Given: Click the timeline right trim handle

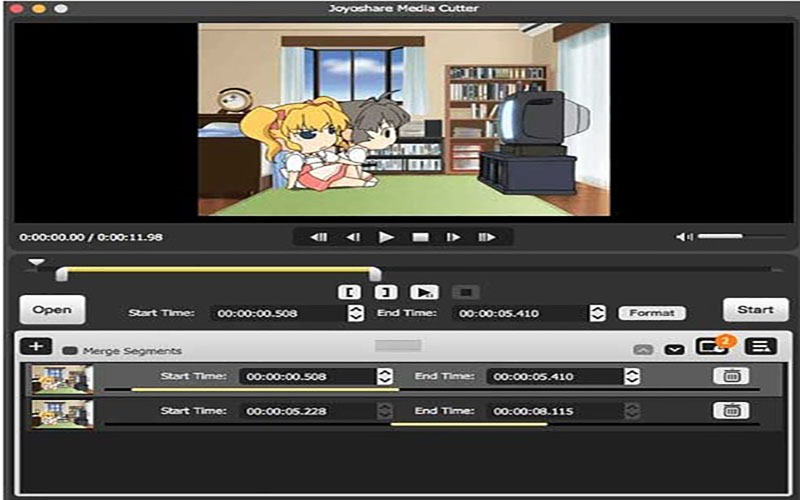Looking at the screenshot, I should tap(375, 274).
